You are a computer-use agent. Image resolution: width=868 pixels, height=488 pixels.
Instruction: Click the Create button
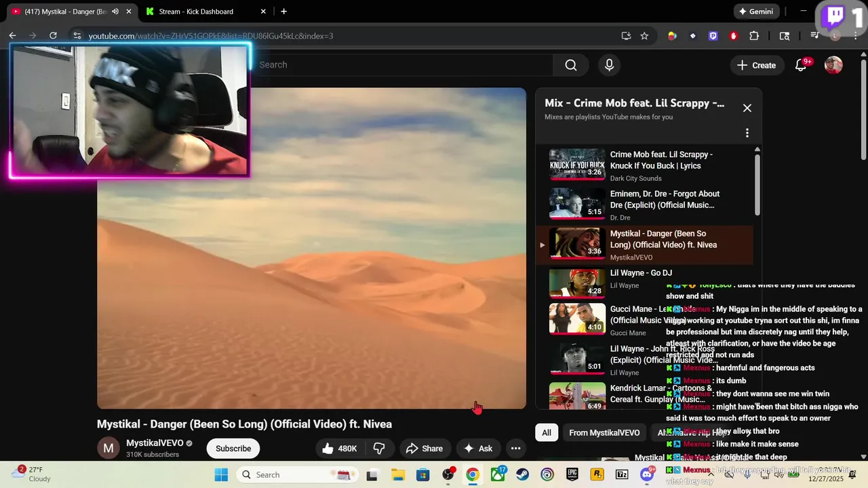[756, 65]
